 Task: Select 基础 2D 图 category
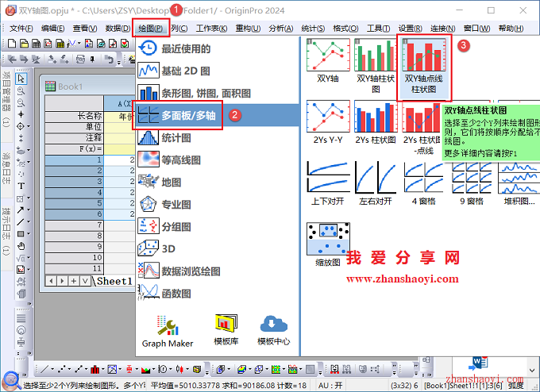pos(218,71)
